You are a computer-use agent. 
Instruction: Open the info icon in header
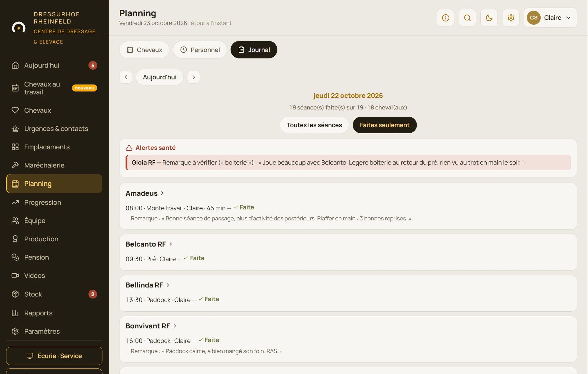445,18
